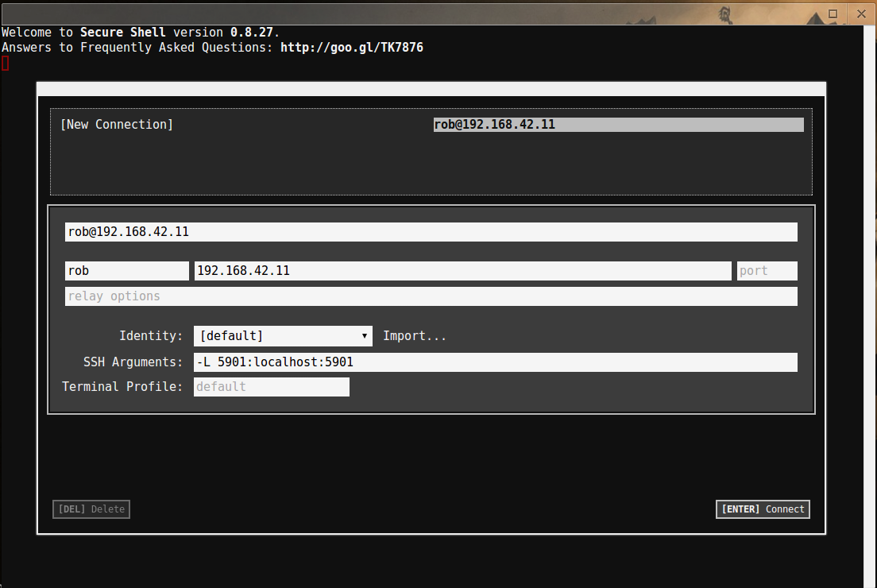The height and width of the screenshot is (588, 877).
Task: Click the Secure Shell welcome text
Action: (x=141, y=33)
